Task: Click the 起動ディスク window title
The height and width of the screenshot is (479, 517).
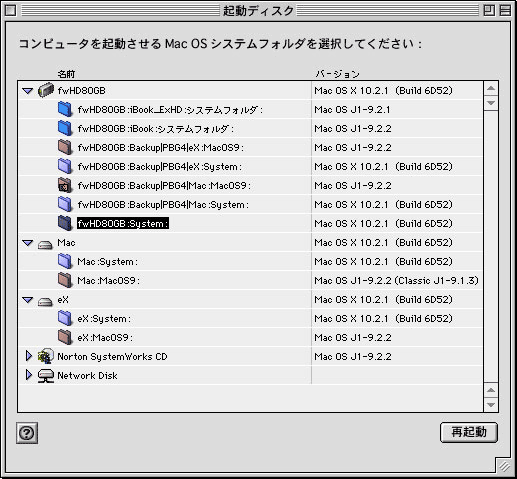Action: [x=258, y=11]
